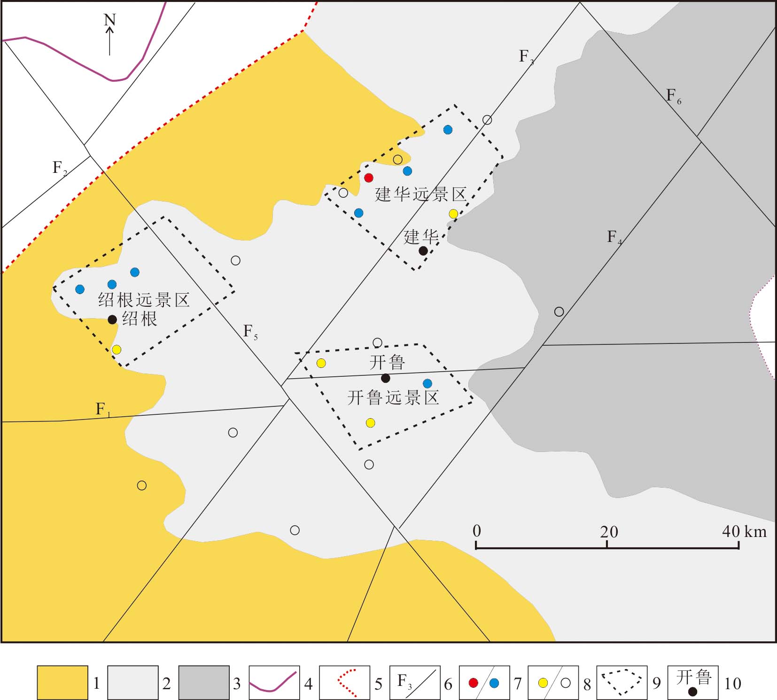777x700 pixels.
Task: Click legend number 9
Action: 657,684
